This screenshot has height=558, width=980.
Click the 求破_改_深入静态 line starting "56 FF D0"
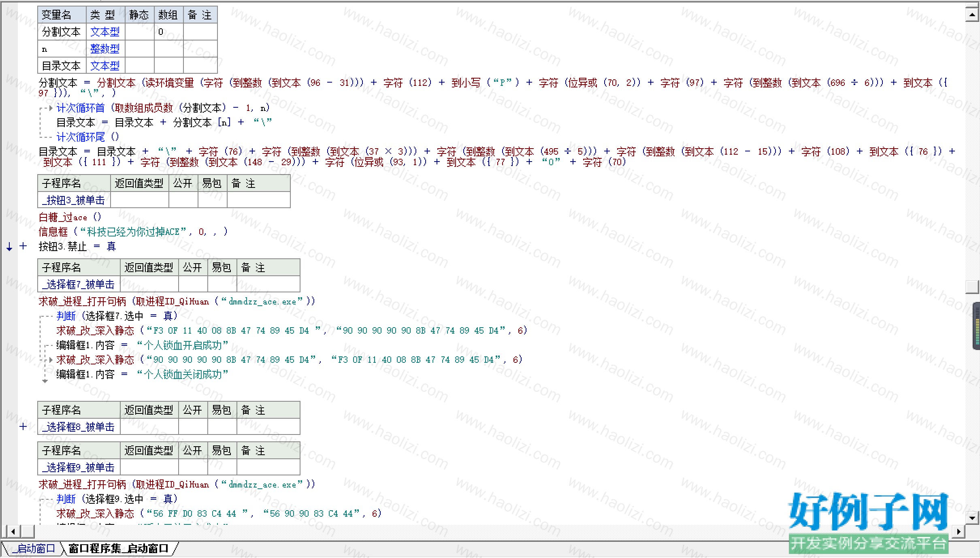click(219, 513)
